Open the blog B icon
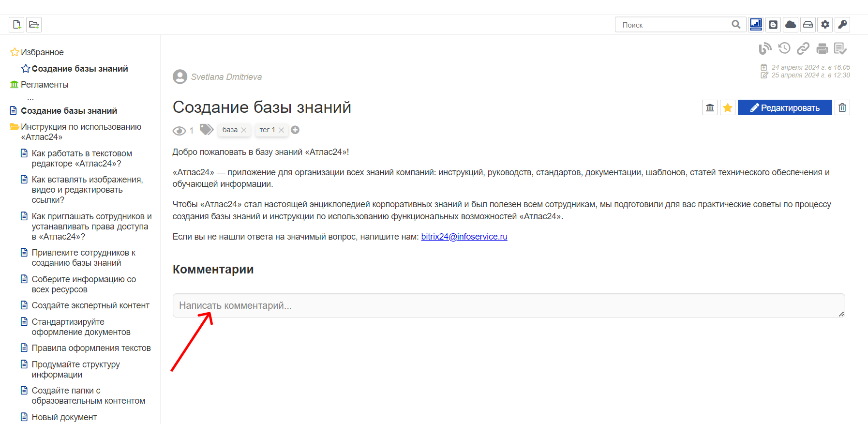 [x=773, y=25]
